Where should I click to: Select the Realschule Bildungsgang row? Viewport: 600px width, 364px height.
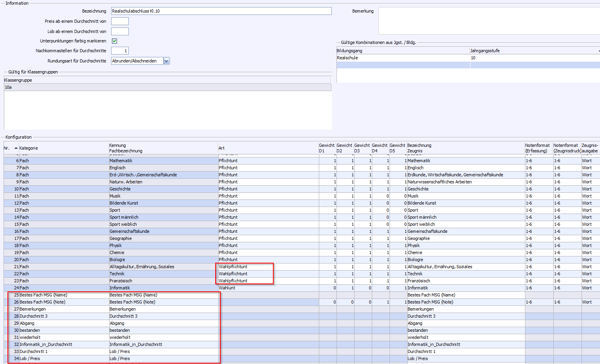click(402, 58)
